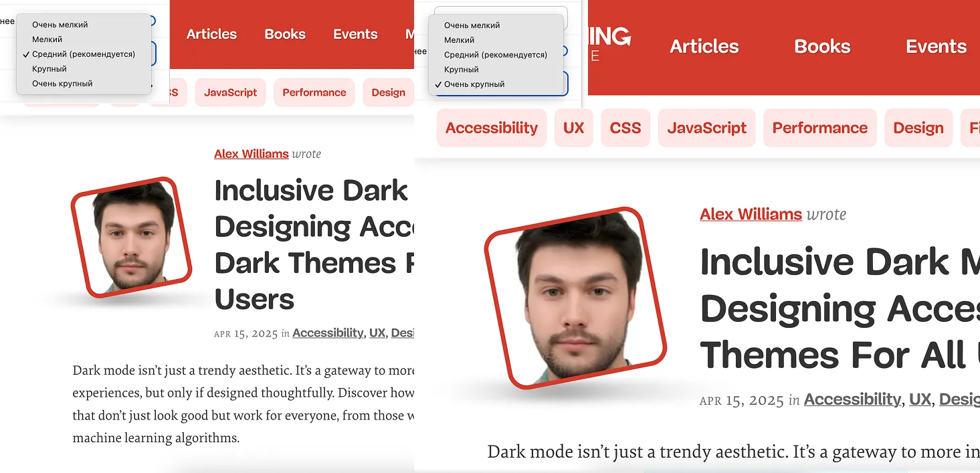This screenshot has width=980, height=473.
Task: Click the author portrait in the medium-font page view
Action: (x=131, y=237)
